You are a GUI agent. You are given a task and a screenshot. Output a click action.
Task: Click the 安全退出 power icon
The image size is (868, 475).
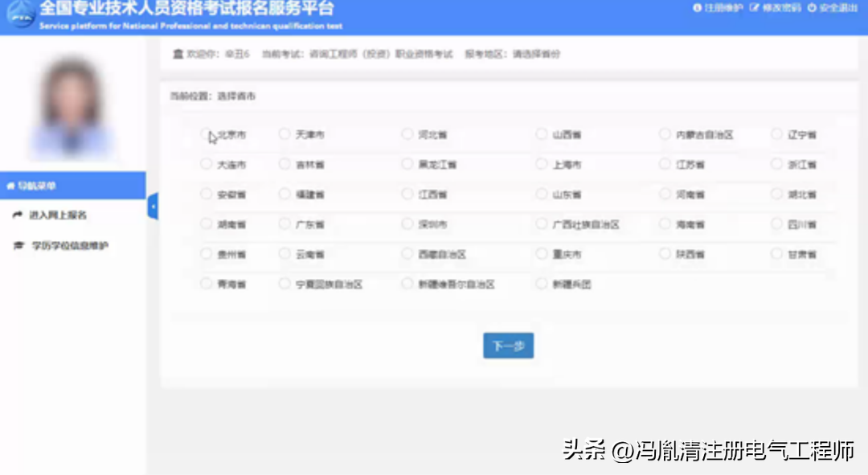812,8
